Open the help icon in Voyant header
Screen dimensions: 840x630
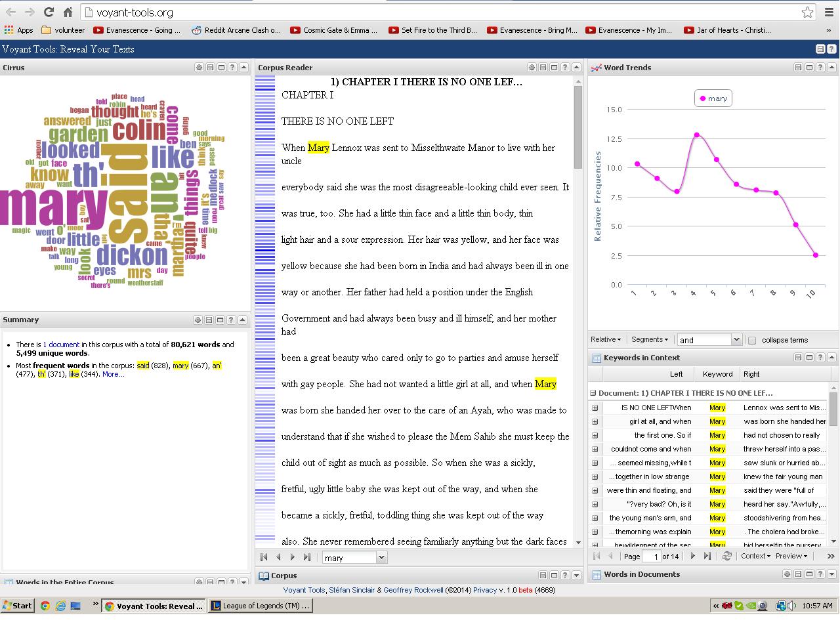831,49
